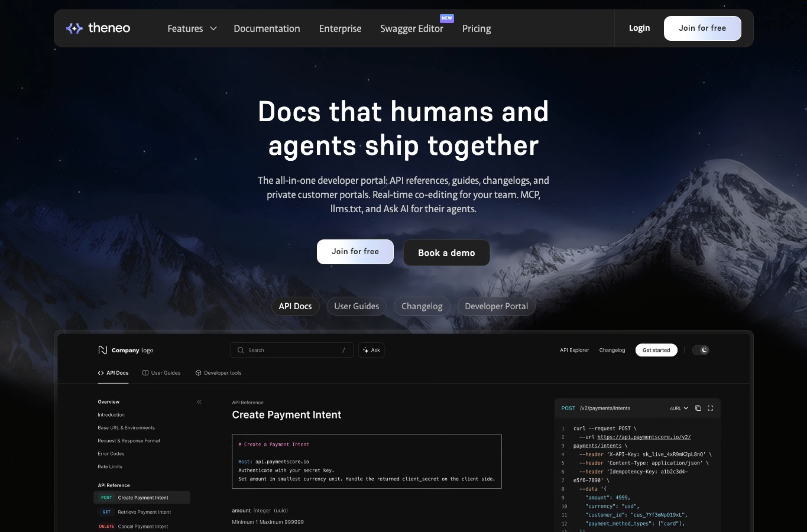This screenshot has height=532, width=807.
Task: Select the API Docs tab in docs preview
Action: pyautogui.click(x=113, y=373)
